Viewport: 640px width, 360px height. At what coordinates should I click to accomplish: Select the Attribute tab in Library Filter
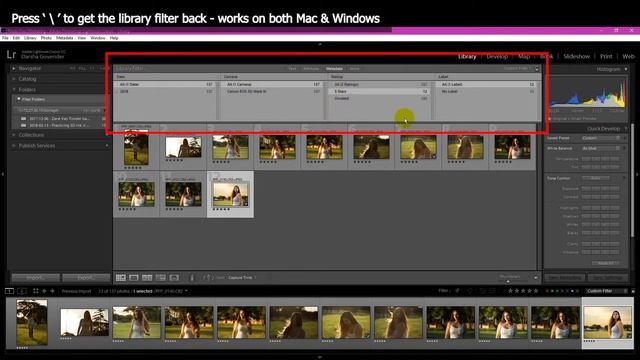click(311, 69)
